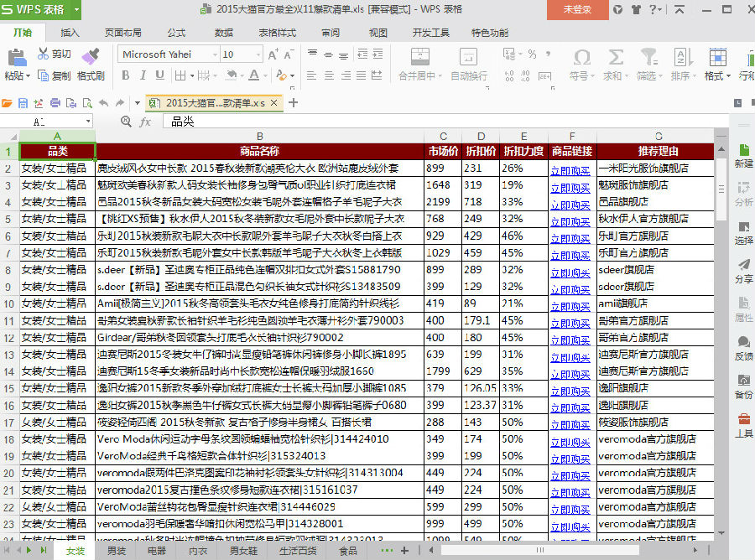Switch to the 公式 (Formula) ribbon tab
The image size is (755, 560).
(x=176, y=33)
